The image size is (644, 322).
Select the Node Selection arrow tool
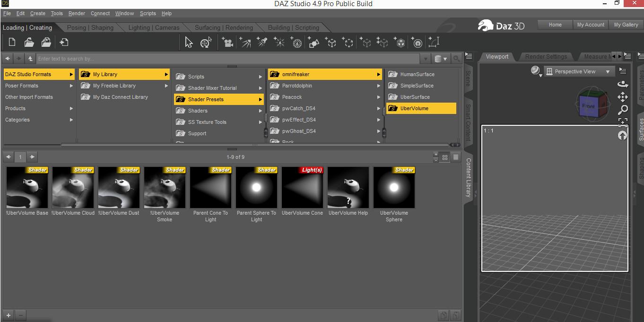189,43
